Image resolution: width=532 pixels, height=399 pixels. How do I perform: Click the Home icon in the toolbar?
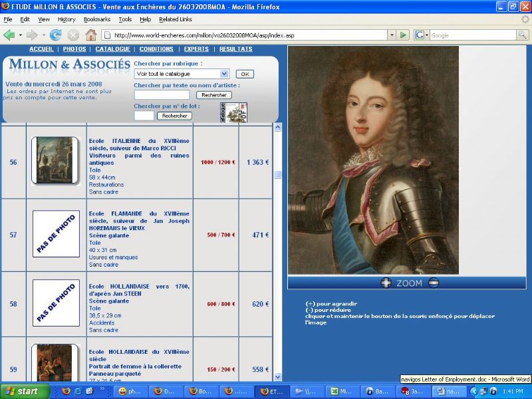[90, 35]
